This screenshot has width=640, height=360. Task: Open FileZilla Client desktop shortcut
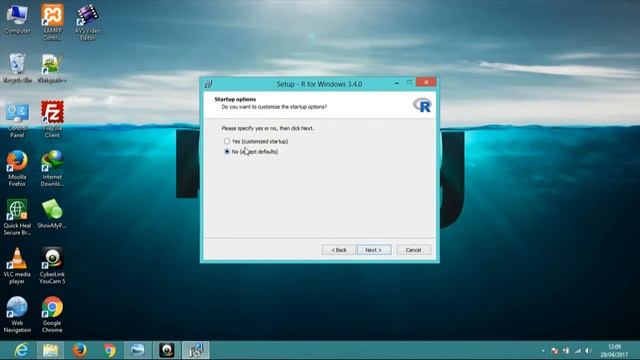tap(52, 119)
